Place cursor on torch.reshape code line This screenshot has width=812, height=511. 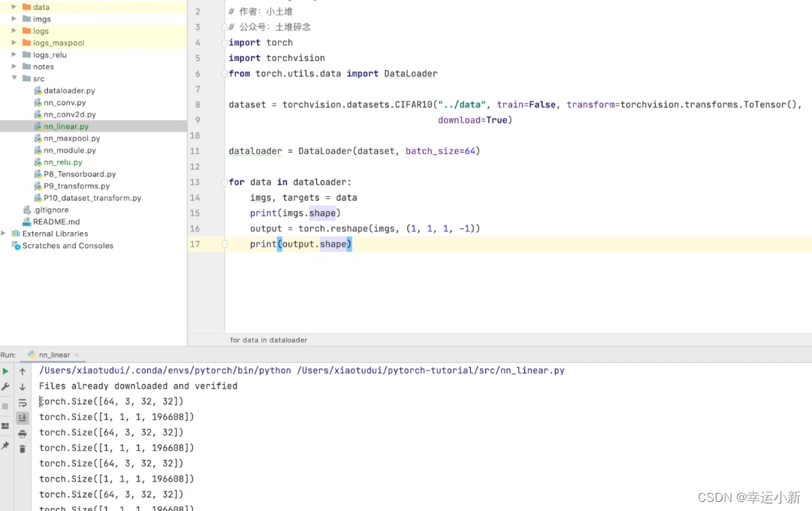[x=365, y=228]
